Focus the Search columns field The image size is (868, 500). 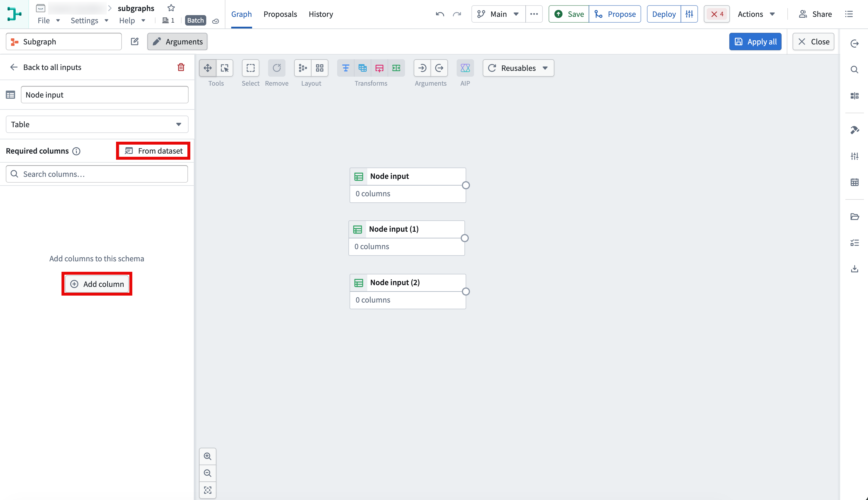point(97,174)
